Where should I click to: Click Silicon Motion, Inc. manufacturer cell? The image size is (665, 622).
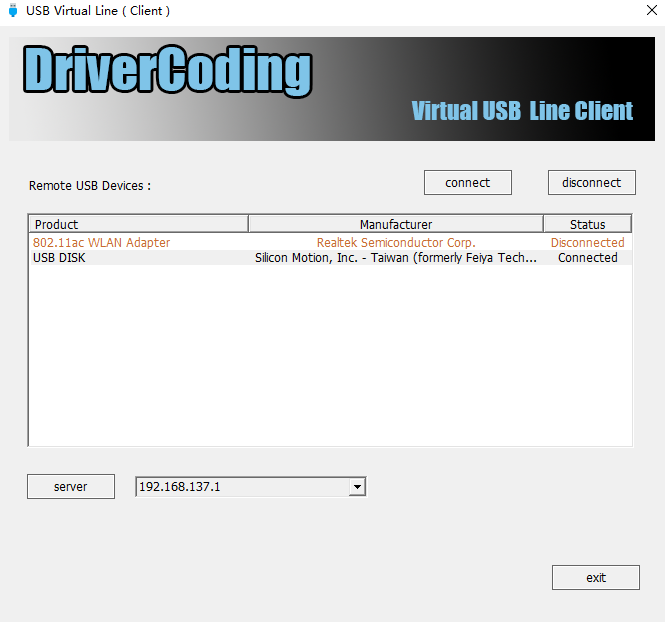[396, 258]
